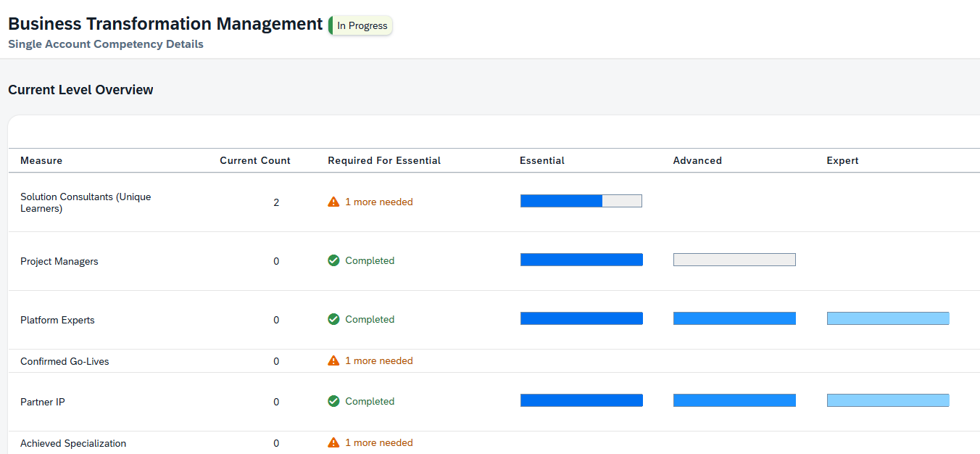This screenshot has height=454, width=980.
Task: Click green check icon for Platform Experts
Action: pyautogui.click(x=333, y=319)
